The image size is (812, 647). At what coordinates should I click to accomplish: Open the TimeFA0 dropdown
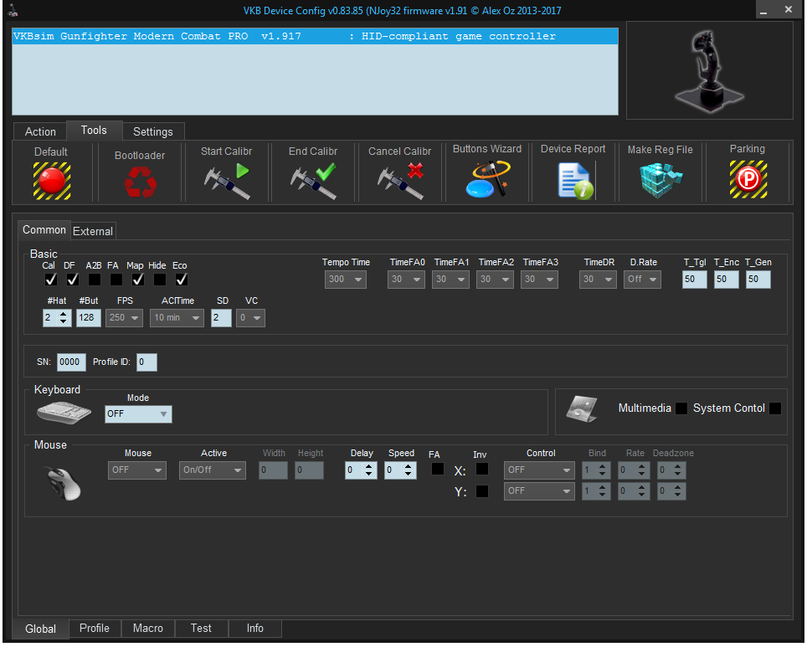point(406,280)
